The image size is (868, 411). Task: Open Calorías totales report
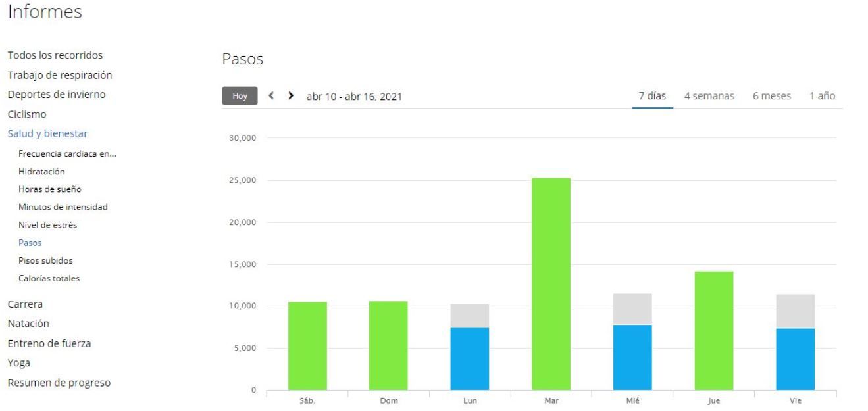click(49, 278)
